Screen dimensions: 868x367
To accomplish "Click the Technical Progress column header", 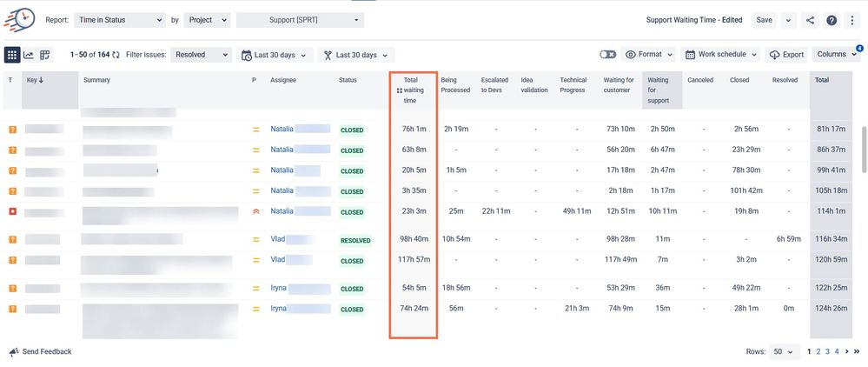I will (x=573, y=85).
